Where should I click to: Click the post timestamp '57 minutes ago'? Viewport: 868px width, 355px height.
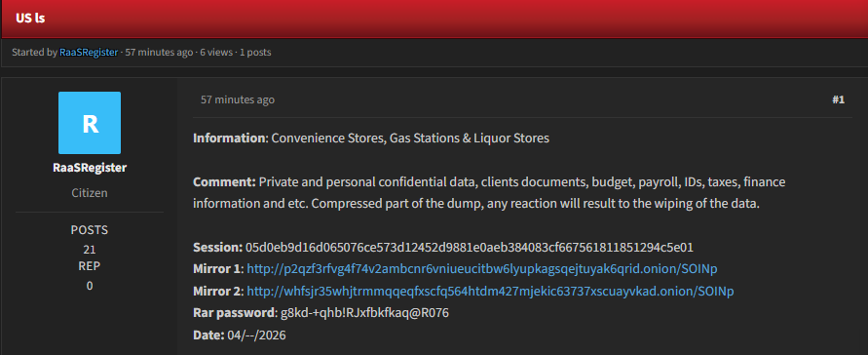(x=238, y=99)
